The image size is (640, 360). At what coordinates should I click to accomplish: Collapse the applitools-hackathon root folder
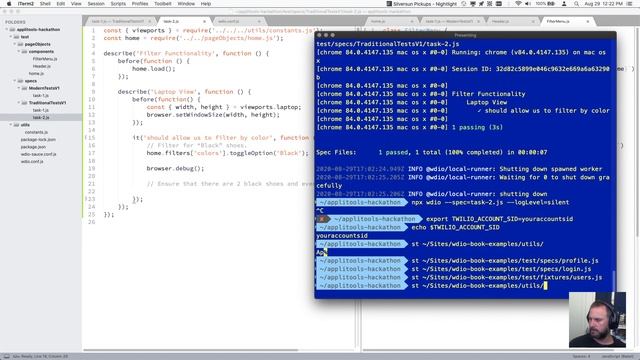[x=7, y=29]
